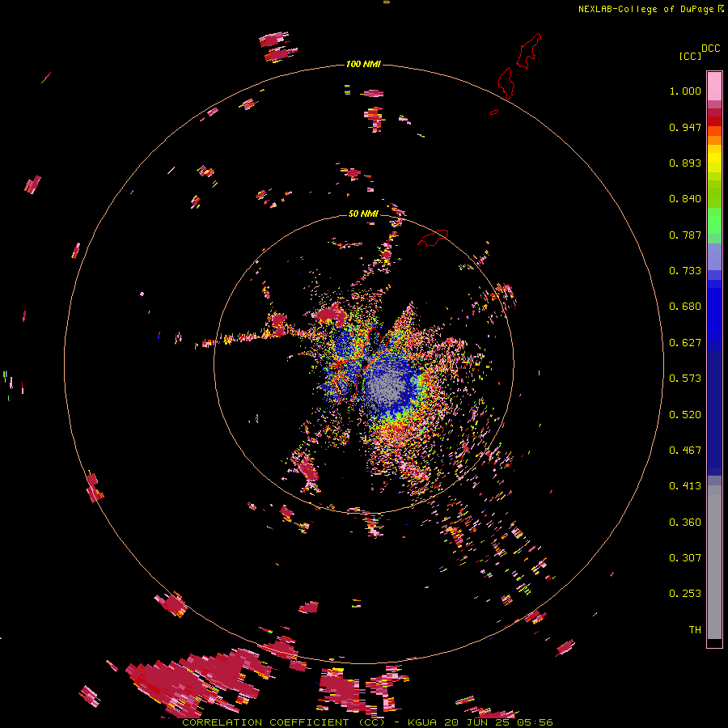Click the TH threshold label on scale
The width and height of the screenshot is (728, 728).
coord(695,630)
